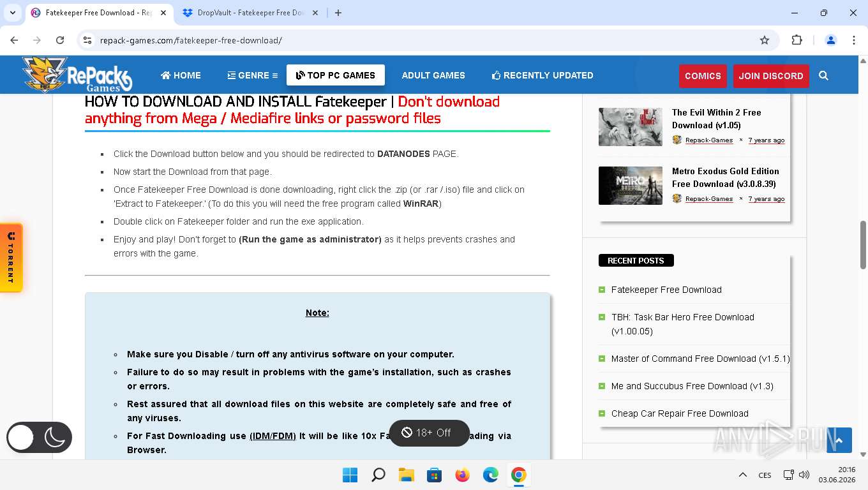
Task: Open TOP PC GAMES page
Action: [336, 75]
